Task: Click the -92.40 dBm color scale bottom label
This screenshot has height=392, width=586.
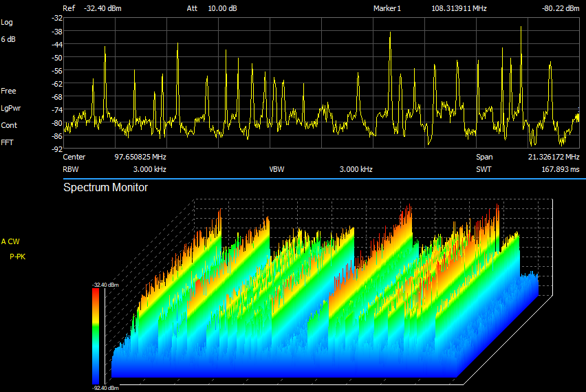Action: coord(105,388)
